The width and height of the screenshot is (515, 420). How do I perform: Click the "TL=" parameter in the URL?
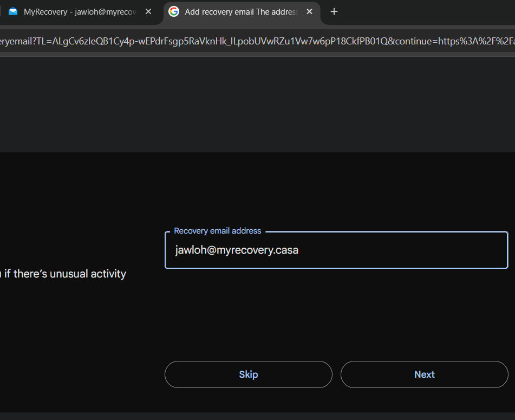(43, 42)
